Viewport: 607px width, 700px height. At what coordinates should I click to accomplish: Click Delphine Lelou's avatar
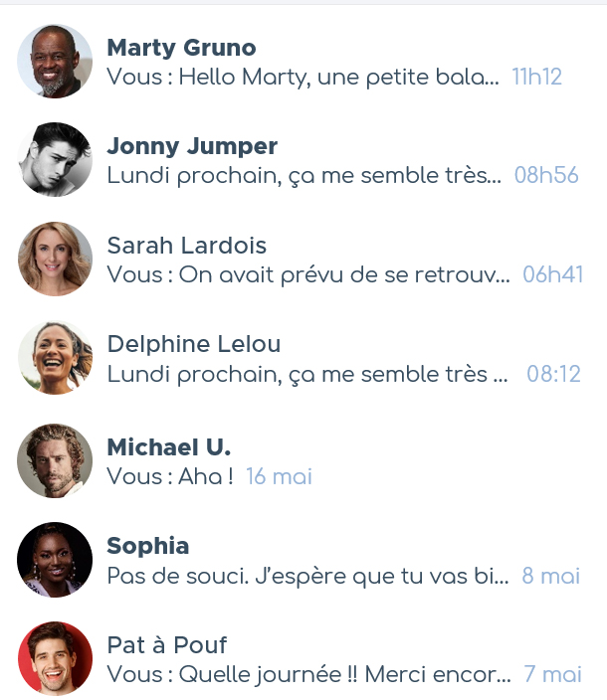pyautogui.click(x=55, y=359)
